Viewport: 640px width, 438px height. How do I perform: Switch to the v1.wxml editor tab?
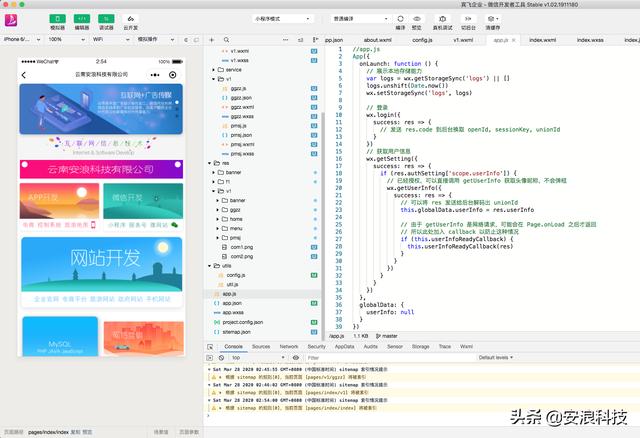[x=463, y=40]
